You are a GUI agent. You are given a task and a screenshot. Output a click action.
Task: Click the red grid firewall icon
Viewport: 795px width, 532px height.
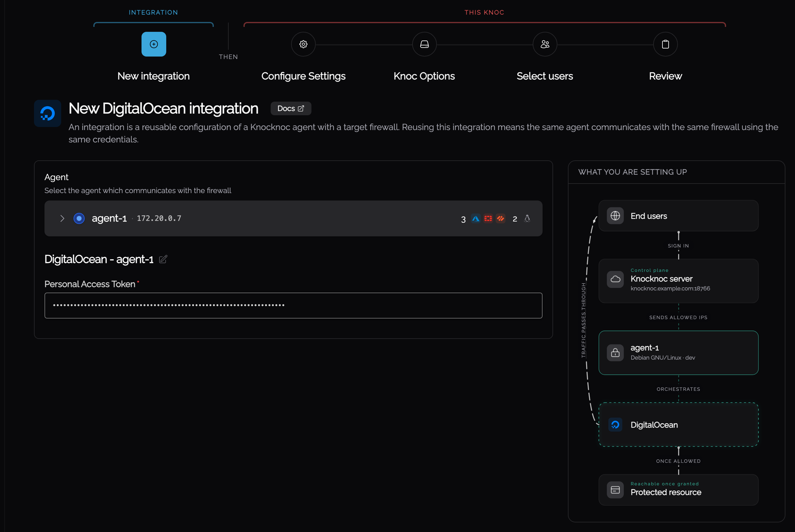pyautogui.click(x=488, y=218)
